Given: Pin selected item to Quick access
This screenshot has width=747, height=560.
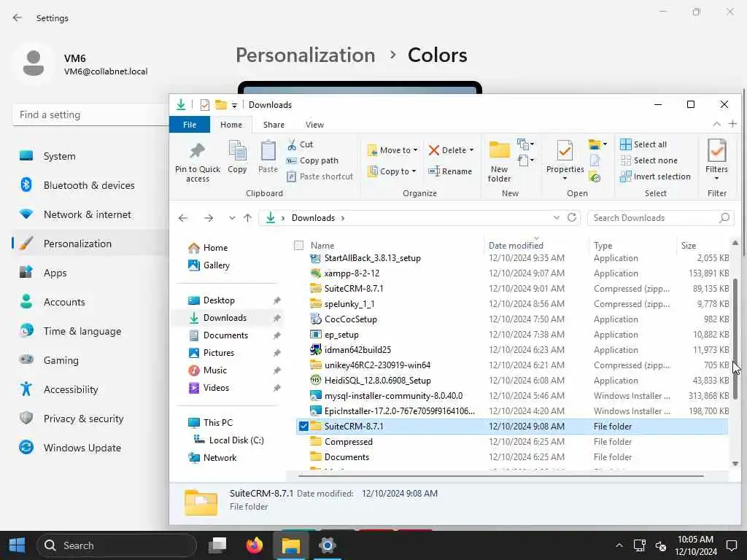Looking at the screenshot, I should click(x=197, y=162).
